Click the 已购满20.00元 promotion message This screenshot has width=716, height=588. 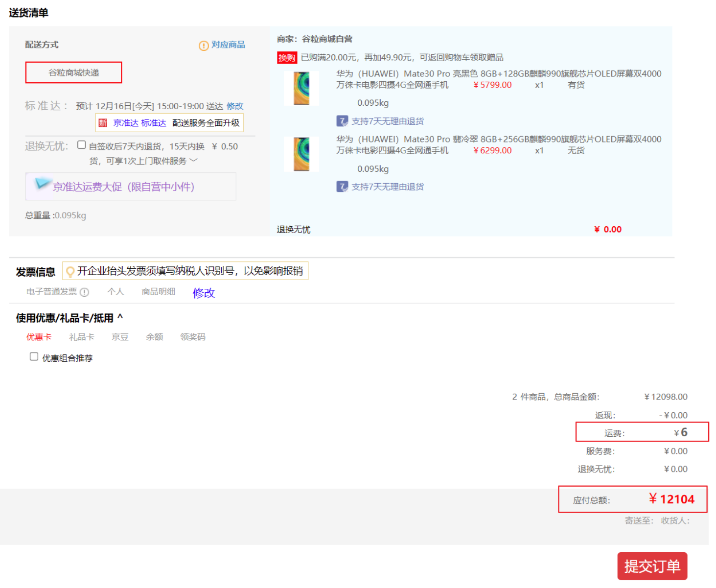point(402,58)
